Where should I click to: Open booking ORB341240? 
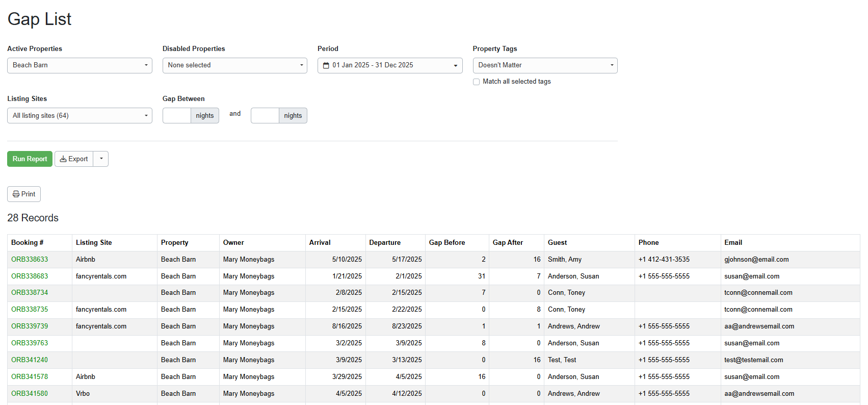30,360
